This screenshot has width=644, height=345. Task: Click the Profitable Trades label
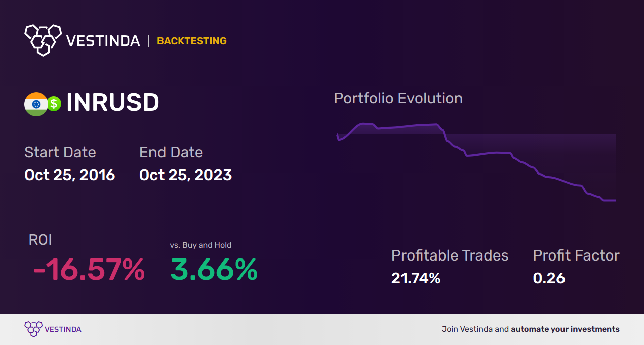point(450,255)
